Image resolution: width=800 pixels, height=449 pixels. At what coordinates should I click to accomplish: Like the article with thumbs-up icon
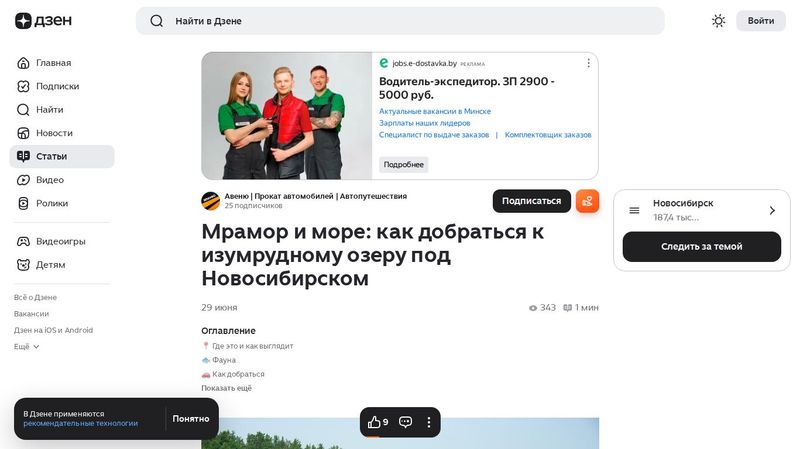(375, 422)
